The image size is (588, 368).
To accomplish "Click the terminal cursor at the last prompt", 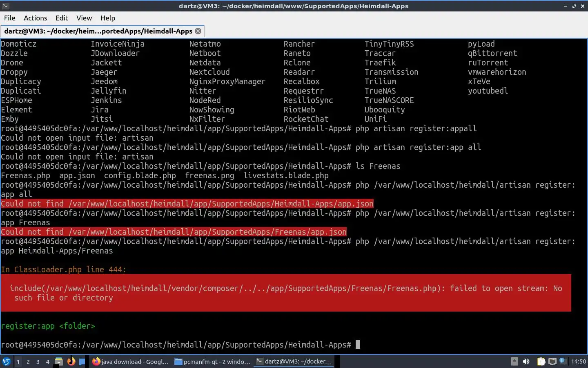I will [x=358, y=344].
